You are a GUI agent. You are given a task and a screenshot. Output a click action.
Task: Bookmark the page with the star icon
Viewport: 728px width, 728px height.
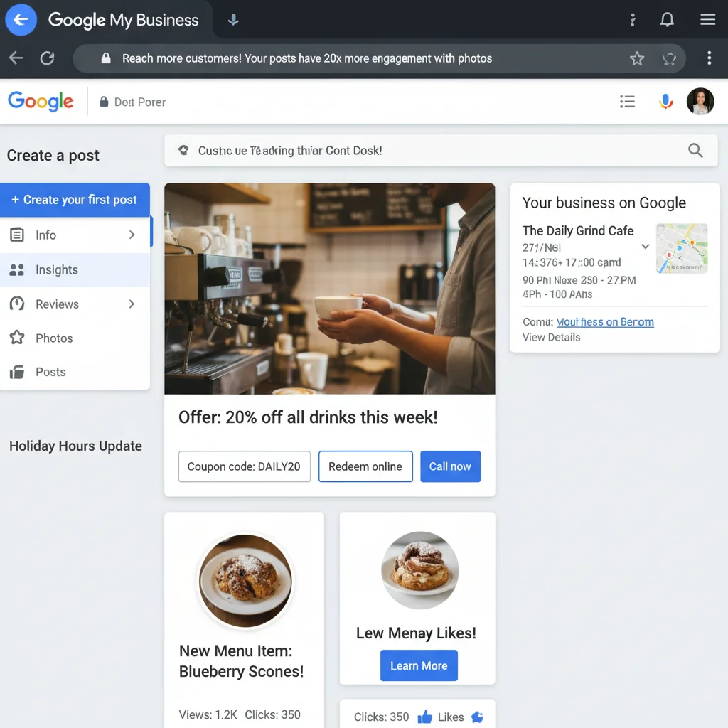(x=637, y=58)
